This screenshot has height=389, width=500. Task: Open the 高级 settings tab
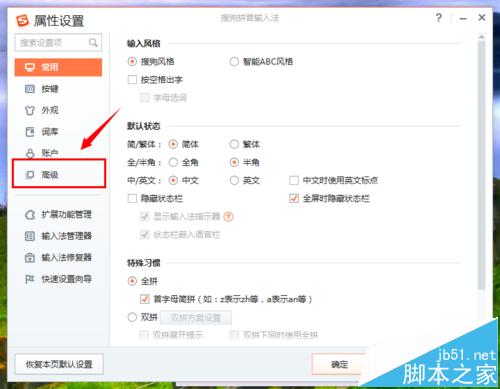click(59, 174)
